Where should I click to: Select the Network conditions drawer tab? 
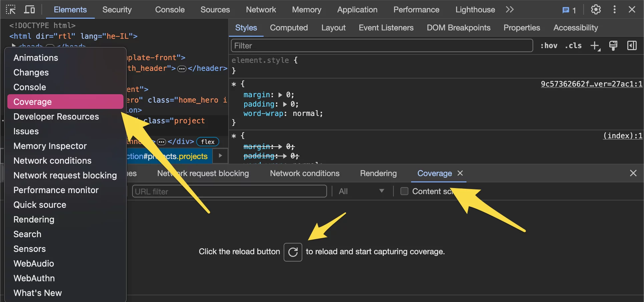click(305, 173)
